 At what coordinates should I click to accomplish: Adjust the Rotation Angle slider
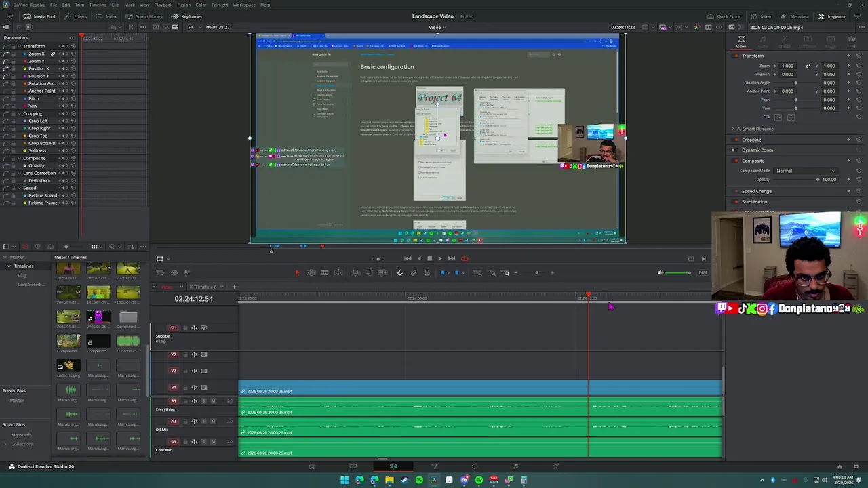(795, 83)
